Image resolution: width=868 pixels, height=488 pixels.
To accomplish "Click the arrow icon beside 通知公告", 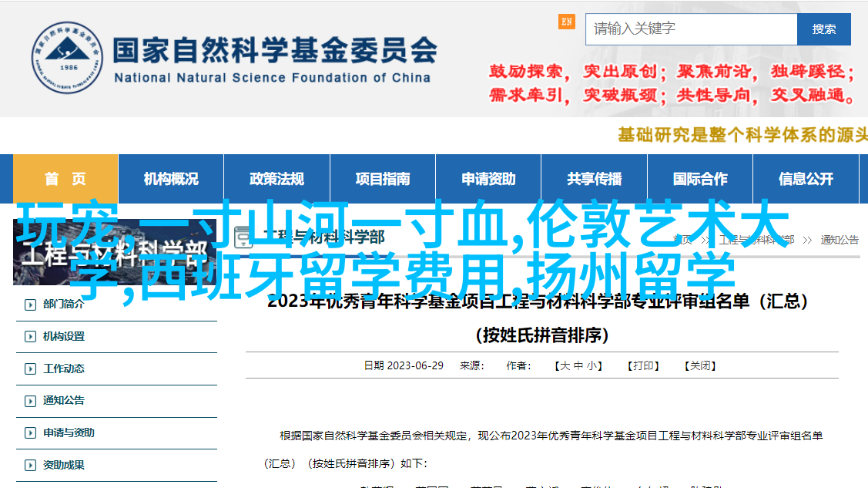I will tap(31, 401).
